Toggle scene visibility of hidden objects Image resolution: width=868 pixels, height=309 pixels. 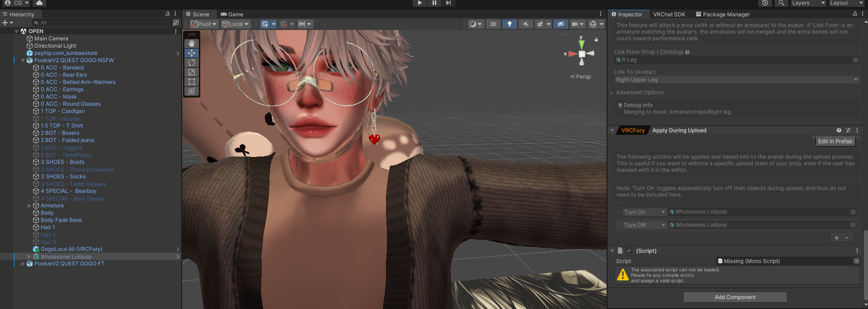tap(561, 24)
